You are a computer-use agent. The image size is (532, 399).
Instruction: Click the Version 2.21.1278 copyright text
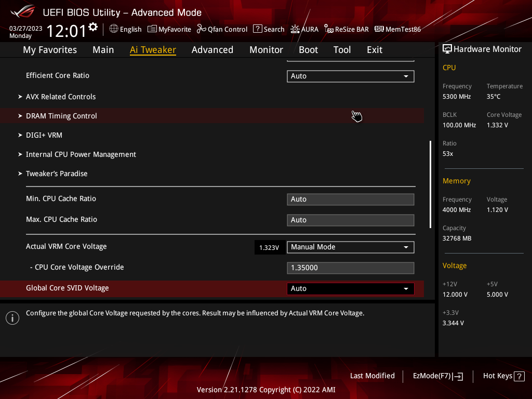(266, 390)
